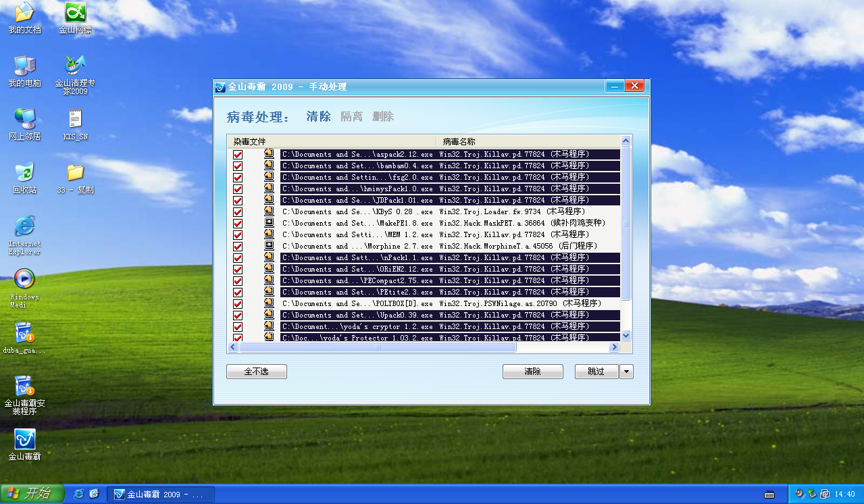Open the 我的文档 desktop icon

[24, 18]
